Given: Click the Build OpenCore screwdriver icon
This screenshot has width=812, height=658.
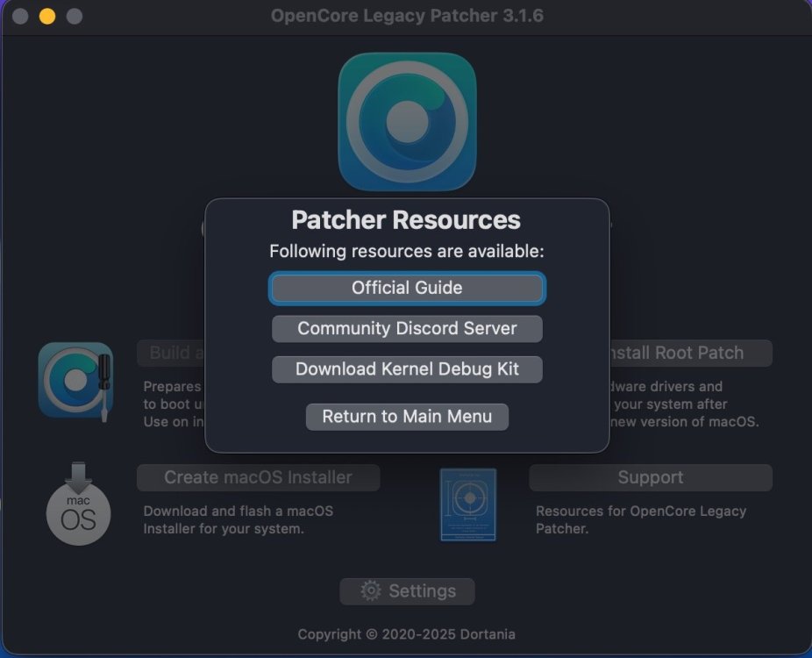Looking at the screenshot, I should pyautogui.click(x=75, y=382).
